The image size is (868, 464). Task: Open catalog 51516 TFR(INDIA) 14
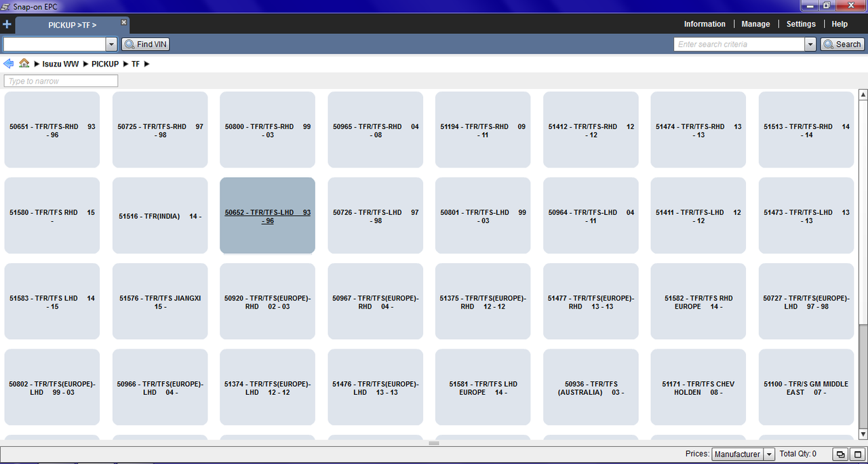(x=160, y=216)
